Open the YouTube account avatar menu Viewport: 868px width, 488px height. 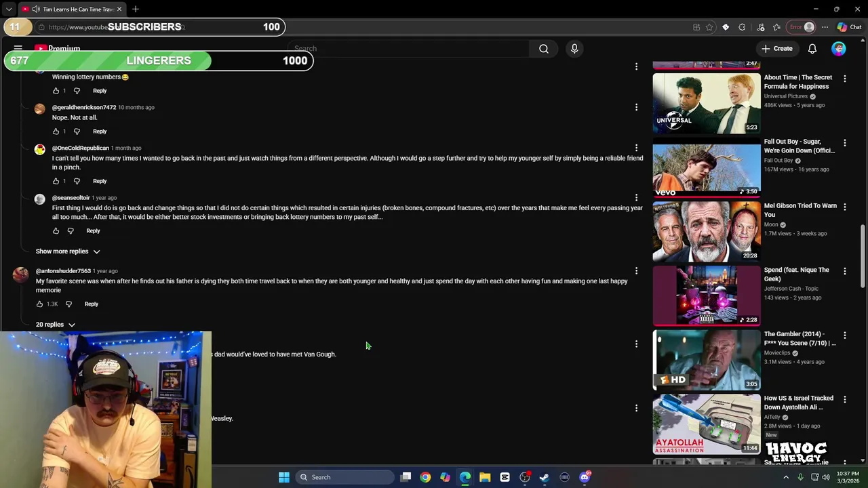(x=839, y=49)
